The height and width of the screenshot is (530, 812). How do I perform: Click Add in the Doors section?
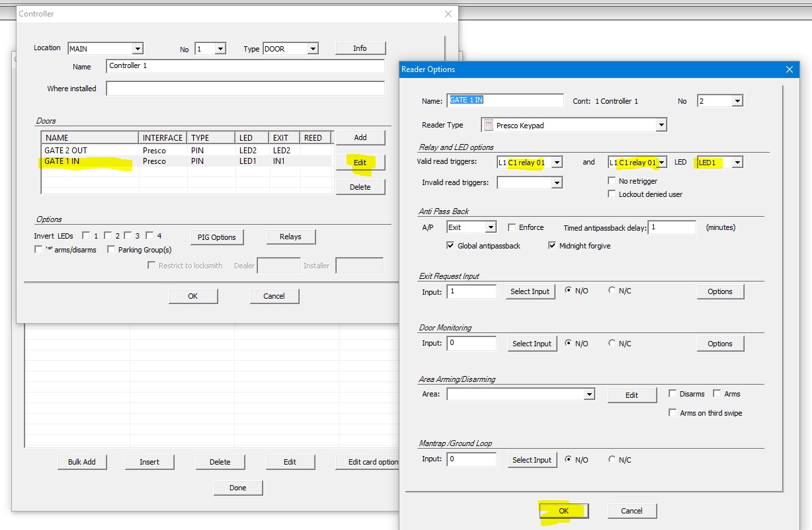[x=360, y=137]
